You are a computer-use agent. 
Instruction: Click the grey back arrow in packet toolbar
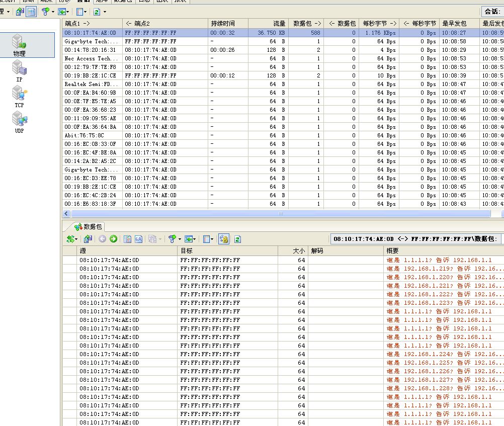tap(103, 239)
